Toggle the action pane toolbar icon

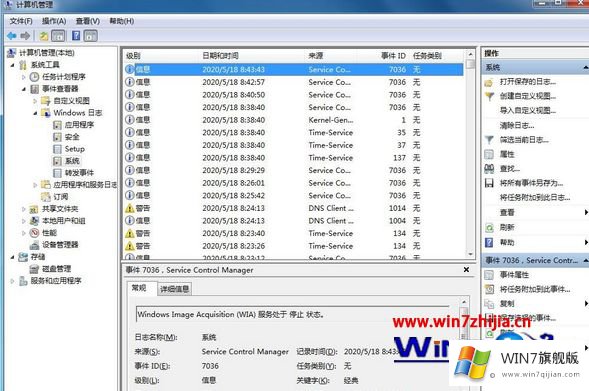[91, 36]
